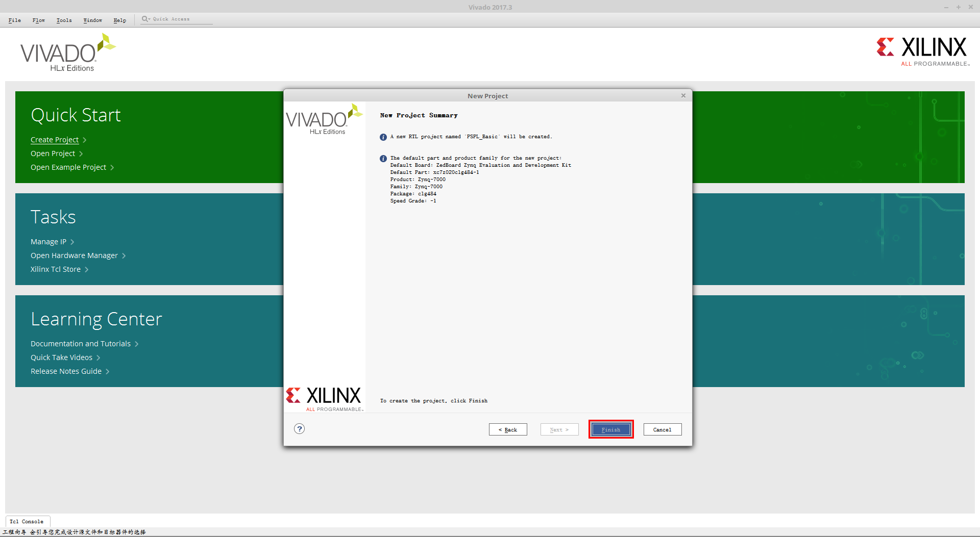
Task: Click 'Family: Zynq-7000' text
Action: click(416, 187)
